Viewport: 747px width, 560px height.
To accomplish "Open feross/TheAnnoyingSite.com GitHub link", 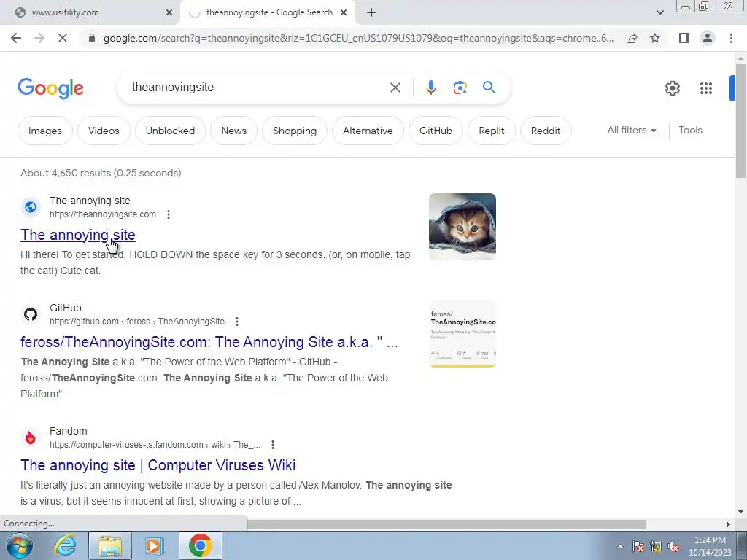I will click(x=209, y=343).
